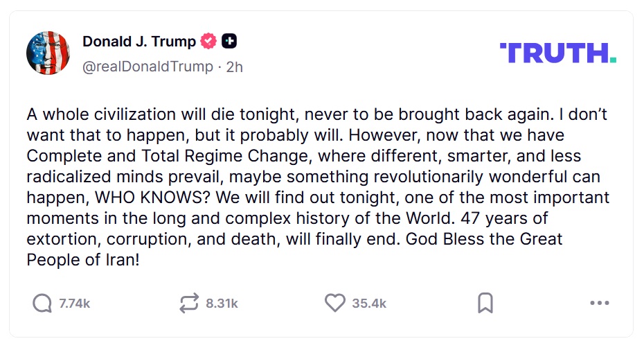Open the three-dot more options menu
The height and width of the screenshot is (341, 644).
(x=598, y=303)
